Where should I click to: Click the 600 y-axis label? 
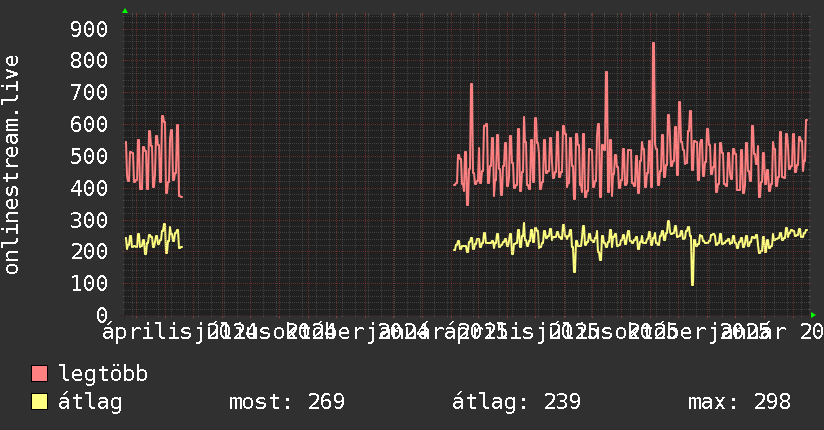point(89,125)
